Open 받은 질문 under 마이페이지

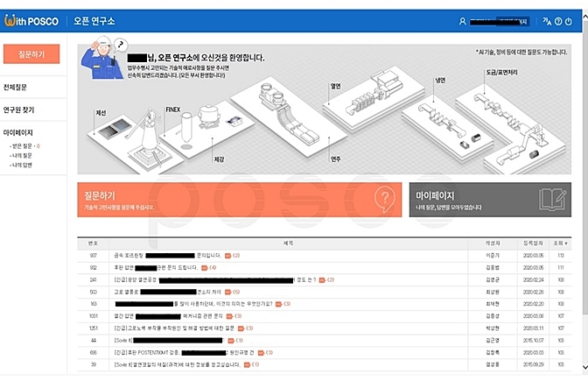23,146
